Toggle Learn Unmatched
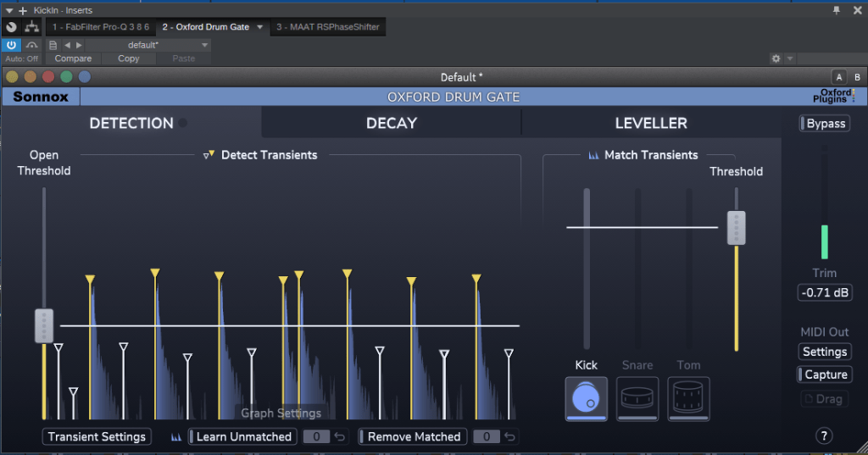Image resolution: width=868 pixels, height=455 pixels. pos(241,437)
